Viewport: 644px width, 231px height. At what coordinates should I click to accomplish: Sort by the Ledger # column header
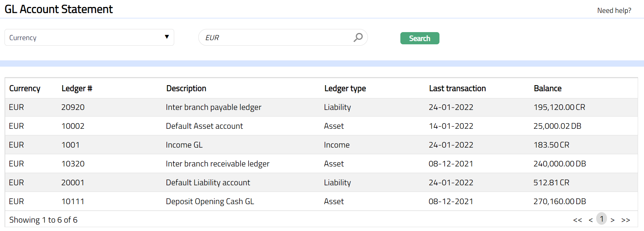point(77,89)
